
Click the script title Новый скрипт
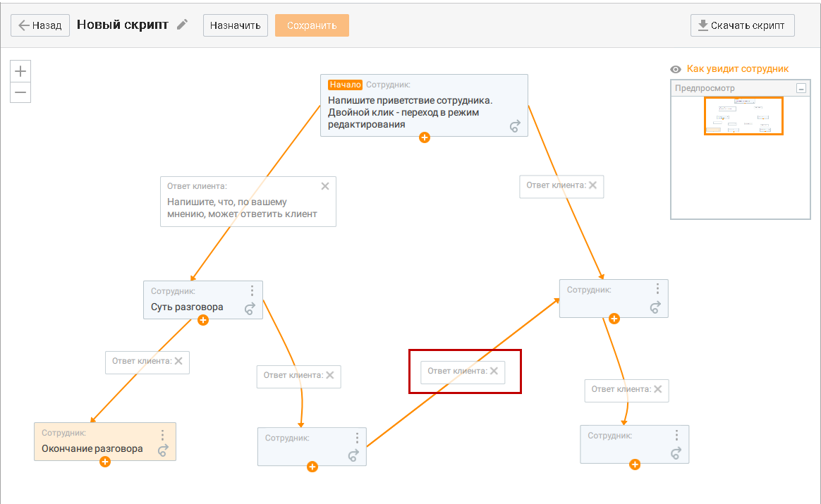(123, 25)
